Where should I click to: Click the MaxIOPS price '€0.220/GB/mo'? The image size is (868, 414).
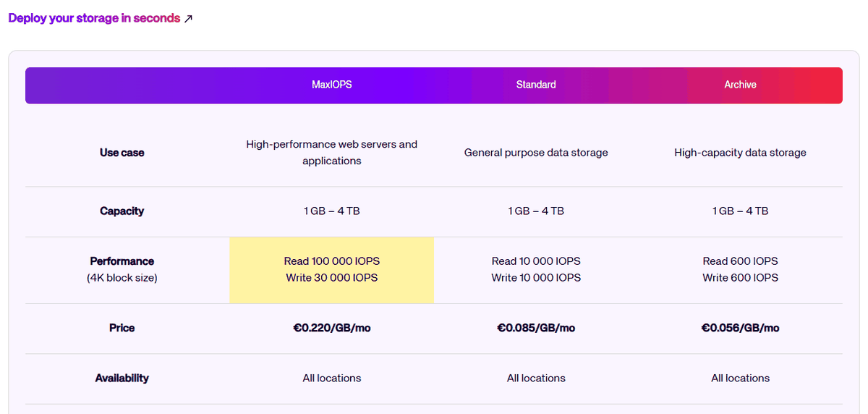tap(332, 328)
